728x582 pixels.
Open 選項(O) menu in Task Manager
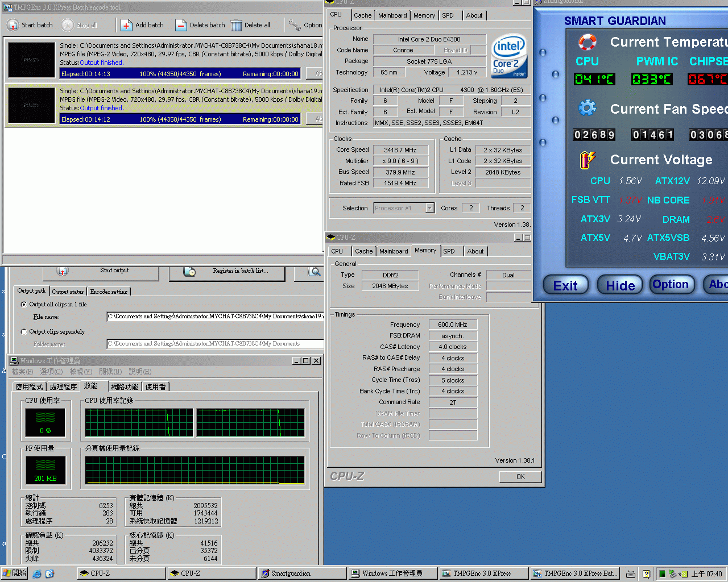pos(51,372)
